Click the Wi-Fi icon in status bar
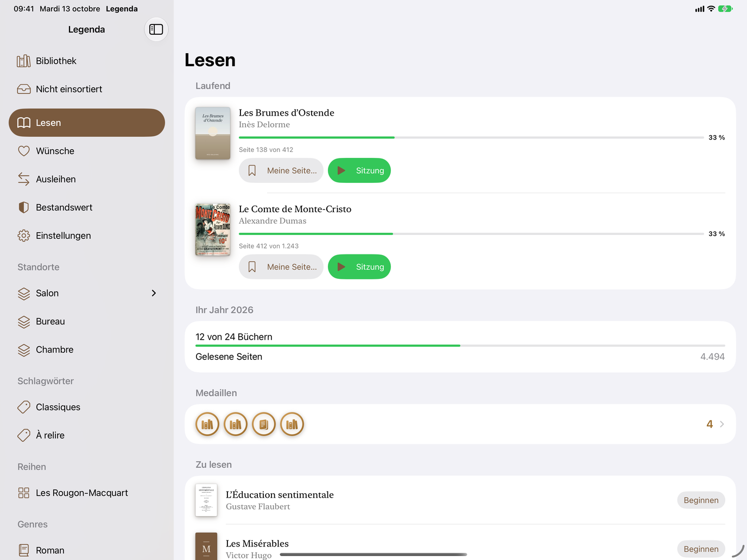 pos(711,9)
